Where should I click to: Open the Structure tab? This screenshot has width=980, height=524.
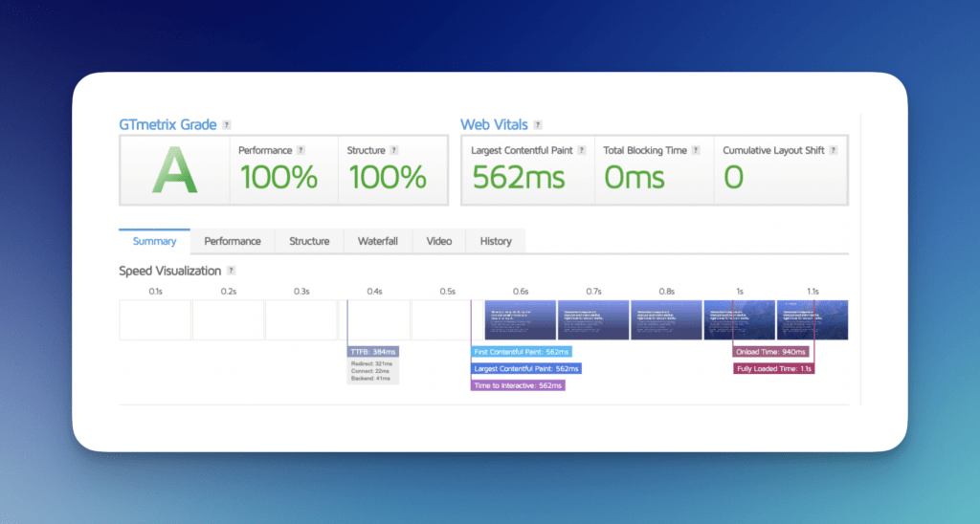click(x=309, y=241)
